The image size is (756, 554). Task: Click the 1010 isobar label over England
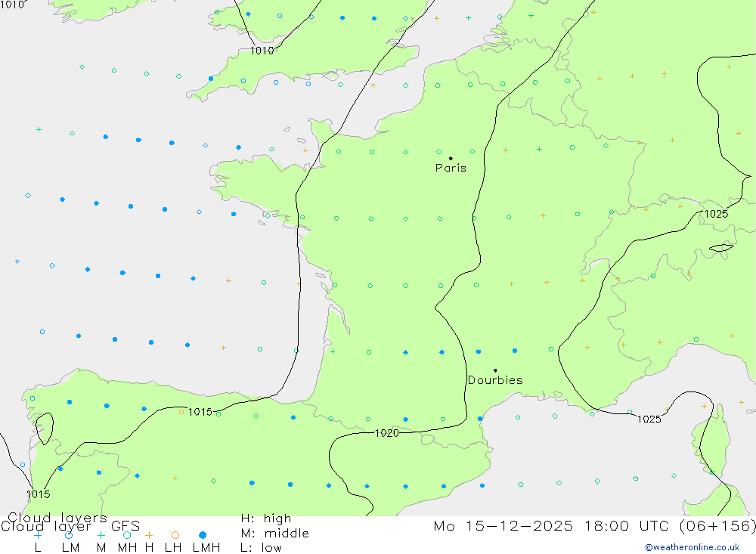(x=262, y=51)
